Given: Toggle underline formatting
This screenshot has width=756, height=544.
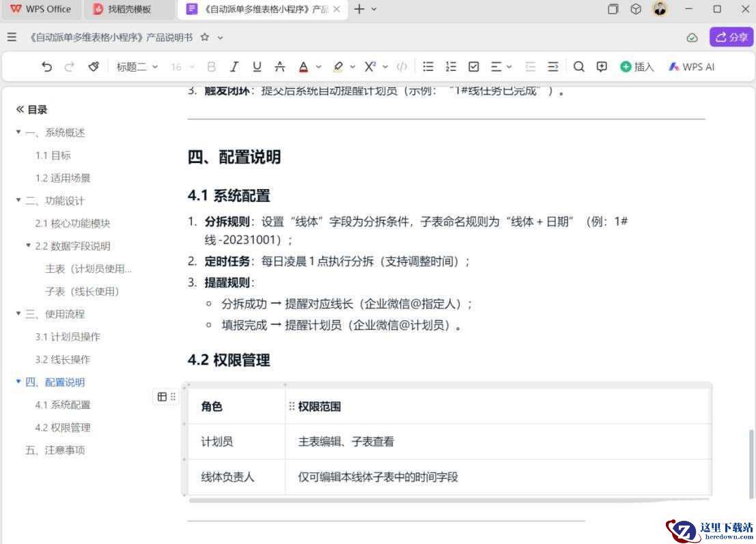Looking at the screenshot, I should point(257,66).
